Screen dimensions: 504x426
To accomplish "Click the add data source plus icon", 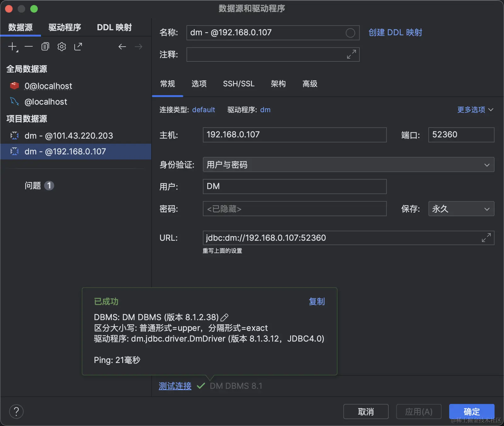I will (13, 47).
